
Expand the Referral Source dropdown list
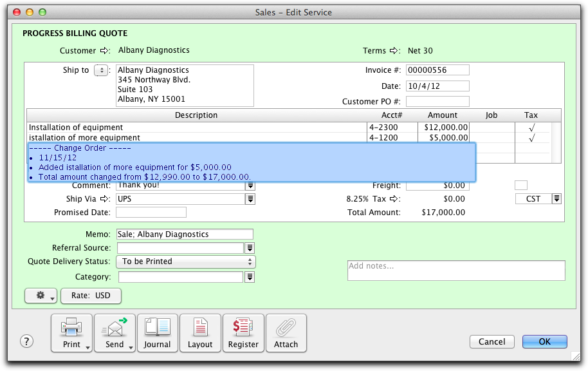(250, 248)
